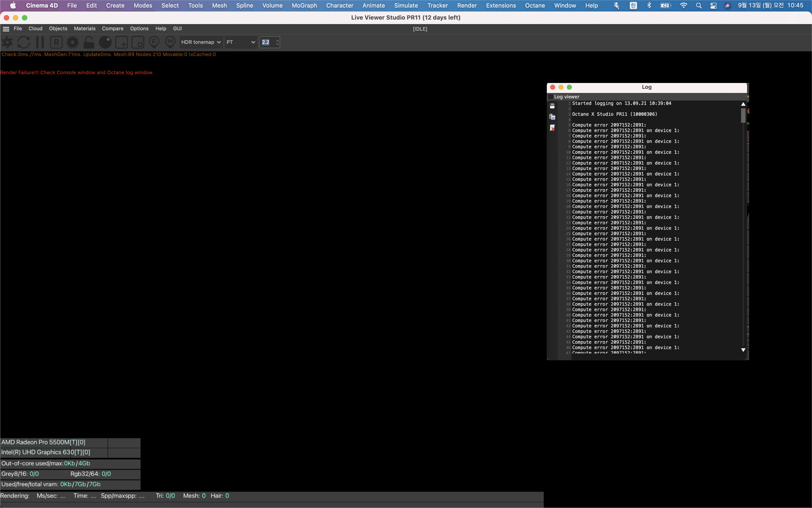Open Siri from menu bar
This screenshot has height=508, width=812.
tap(727, 5)
